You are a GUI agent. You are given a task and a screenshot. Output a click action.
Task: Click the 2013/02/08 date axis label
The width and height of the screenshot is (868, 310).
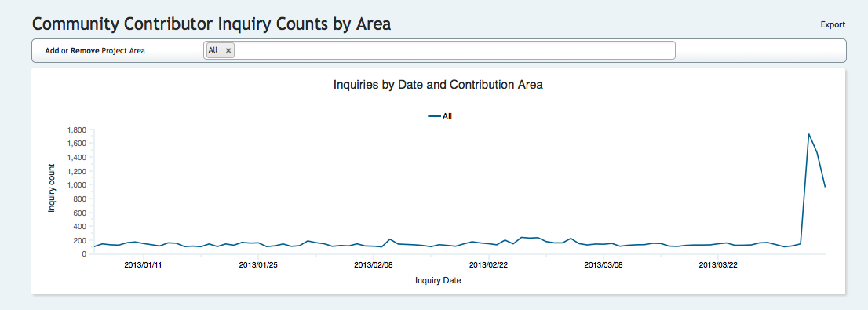373,265
